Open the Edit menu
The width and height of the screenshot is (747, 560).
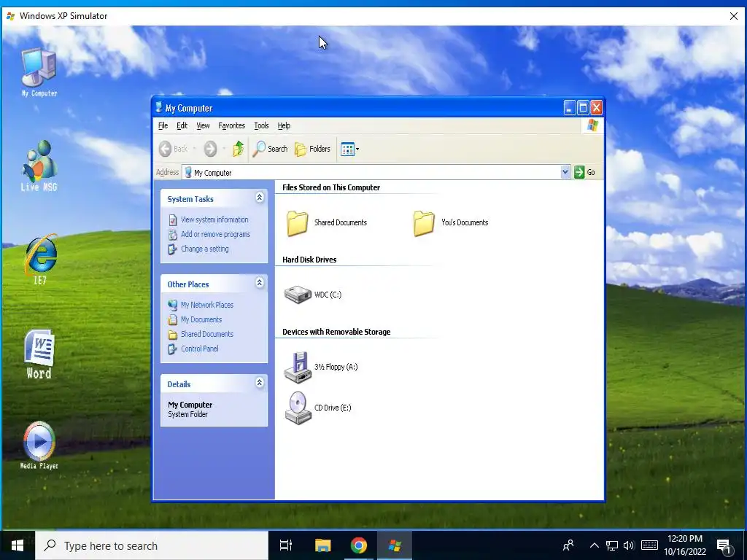click(x=182, y=125)
